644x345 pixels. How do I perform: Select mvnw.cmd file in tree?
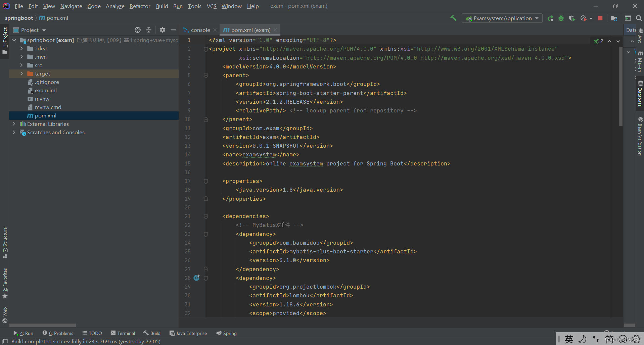tap(94, 107)
